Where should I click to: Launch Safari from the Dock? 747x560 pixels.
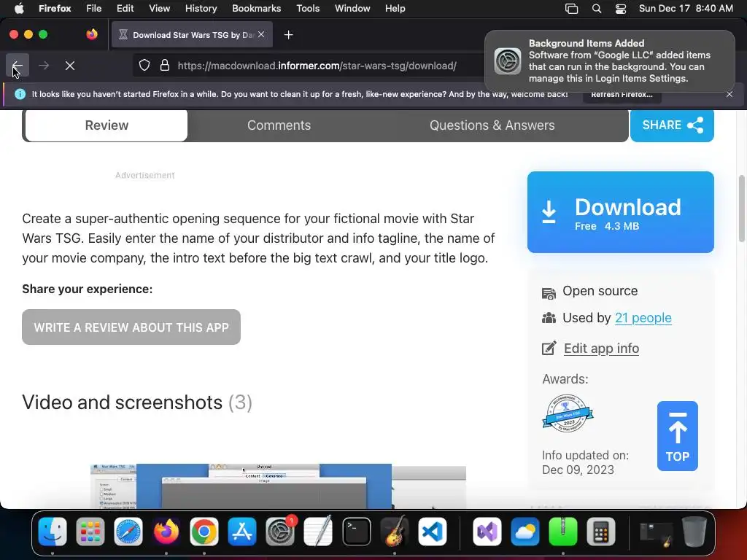(128, 532)
